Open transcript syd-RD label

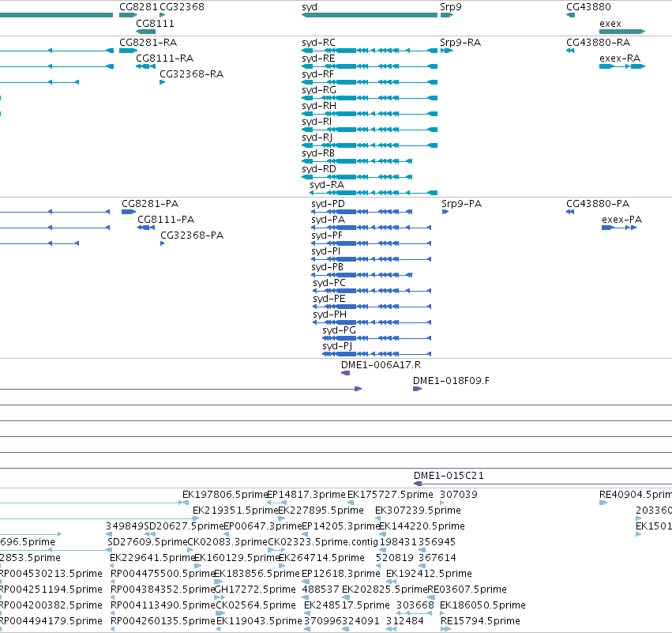pyautogui.click(x=319, y=169)
